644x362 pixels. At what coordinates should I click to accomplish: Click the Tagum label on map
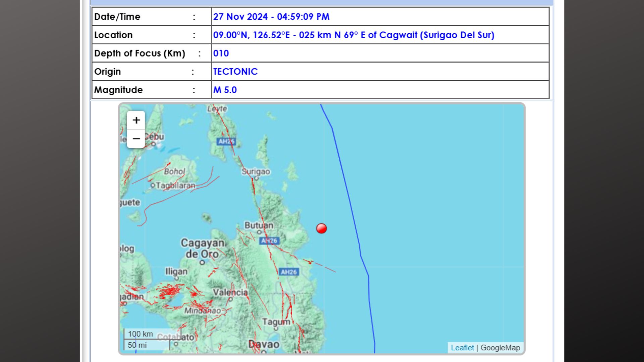pos(276,322)
